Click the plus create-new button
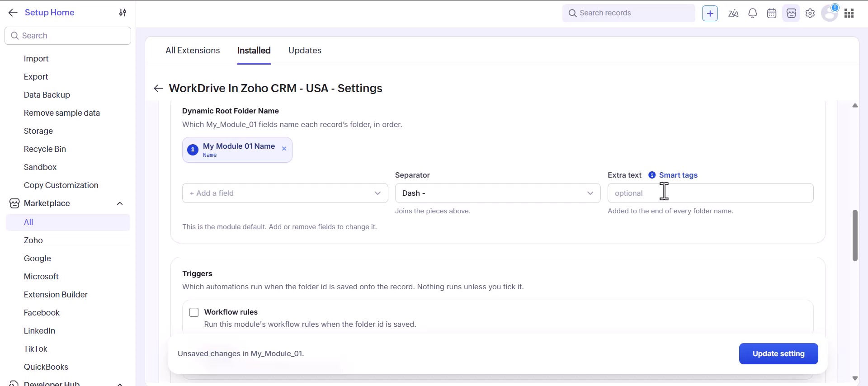The height and width of the screenshot is (386, 868). coord(710,13)
